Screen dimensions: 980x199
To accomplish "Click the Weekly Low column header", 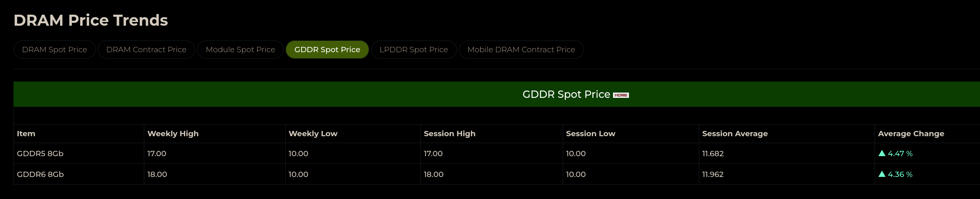I will coord(313,133).
